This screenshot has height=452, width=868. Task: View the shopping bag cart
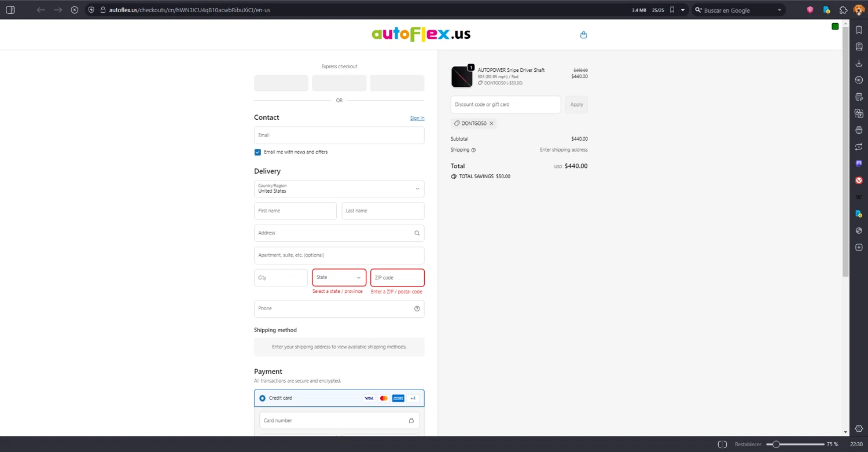tap(583, 35)
